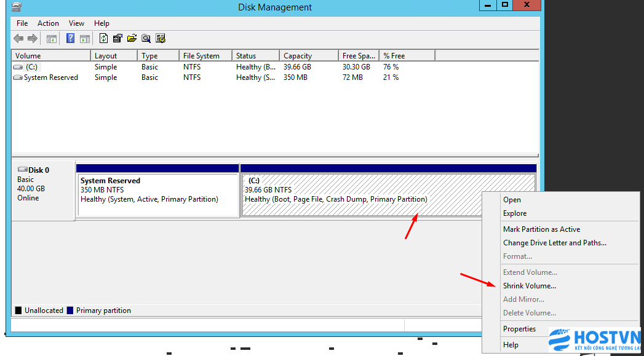
Task: Click the drive icon beside (C:) in volume list
Action: [x=18, y=67]
